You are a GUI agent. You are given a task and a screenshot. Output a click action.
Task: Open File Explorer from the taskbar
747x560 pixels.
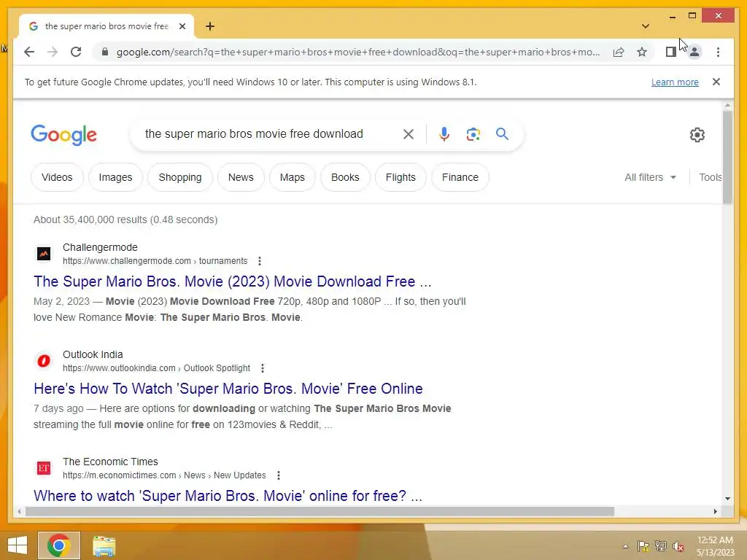pos(104,546)
